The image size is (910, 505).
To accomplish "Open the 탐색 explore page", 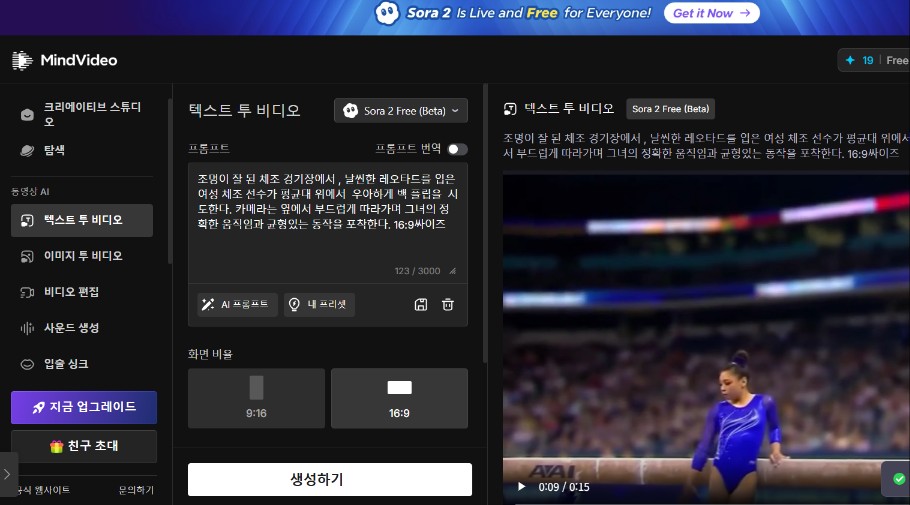I will [54, 151].
